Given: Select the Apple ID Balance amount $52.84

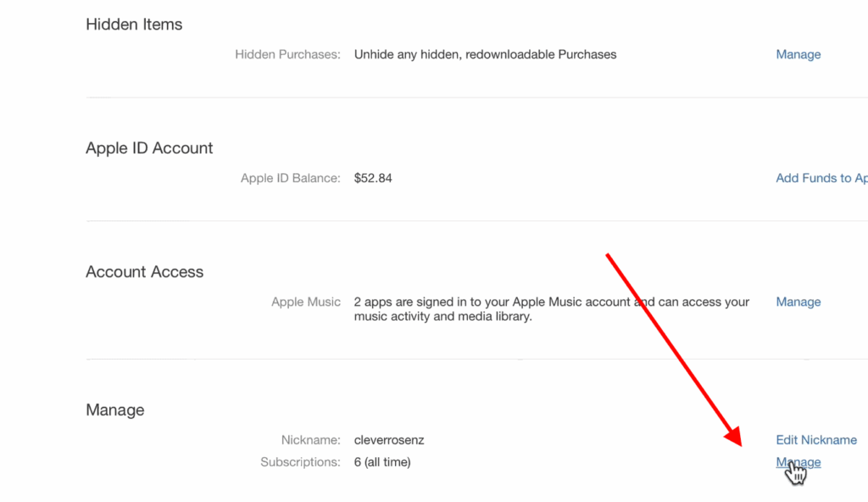Looking at the screenshot, I should click(x=372, y=178).
